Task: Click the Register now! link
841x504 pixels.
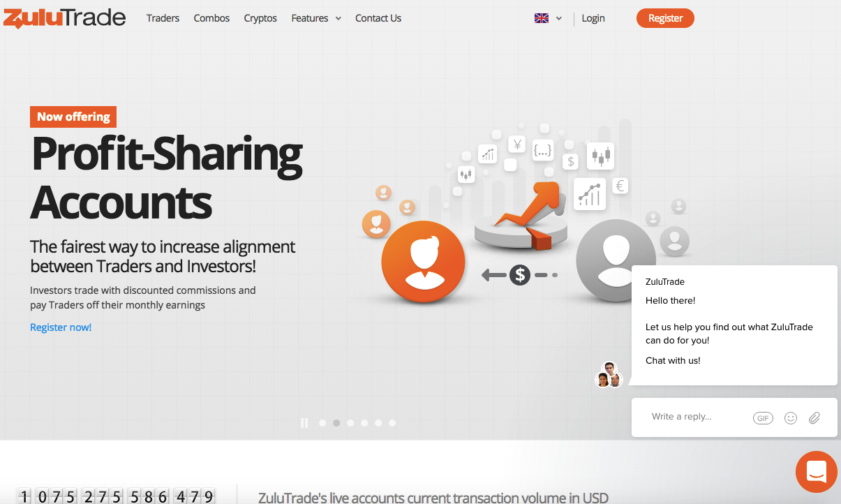Action: click(x=61, y=327)
